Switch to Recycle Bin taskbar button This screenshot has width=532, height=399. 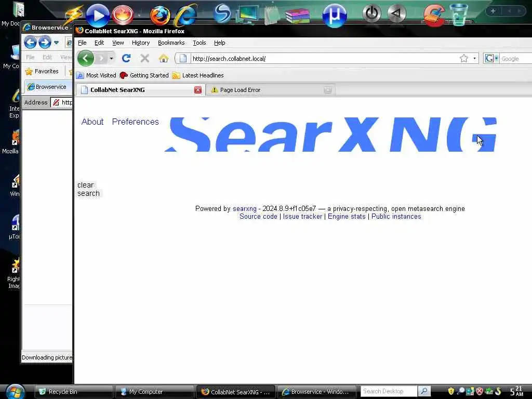click(x=74, y=392)
